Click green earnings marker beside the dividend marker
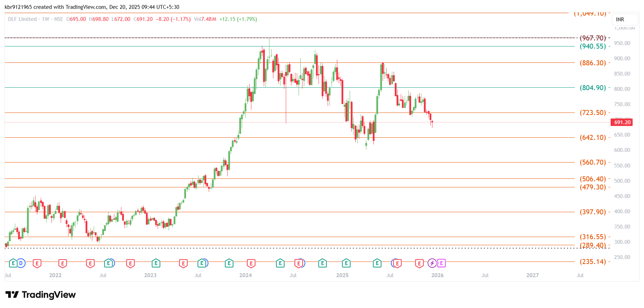Image resolution: width=644 pixels, height=308 pixels. pyautogui.click(x=13, y=263)
